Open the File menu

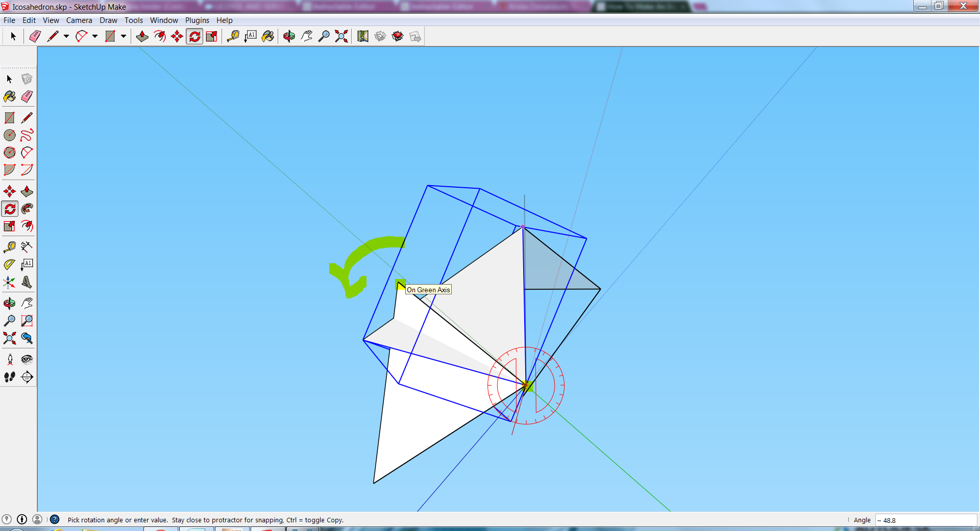pyautogui.click(x=9, y=20)
